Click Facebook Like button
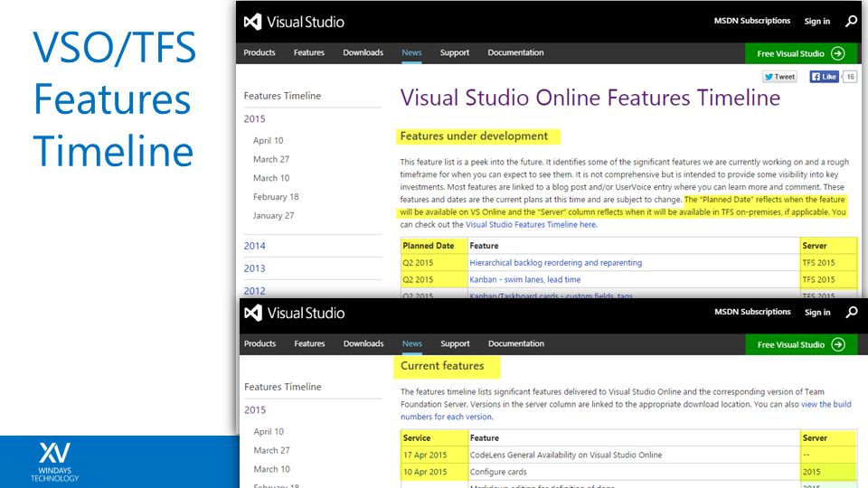The width and height of the screenshot is (868, 488). (x=824, y=77)
